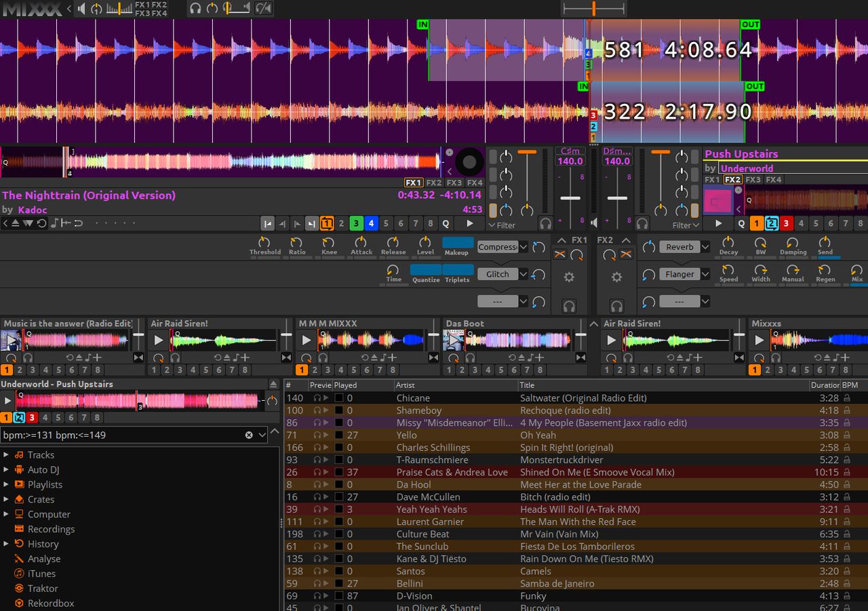Select the FX4 tab on deck 2
The height and width of the screenshot is (611, 868).
point(773,180)
